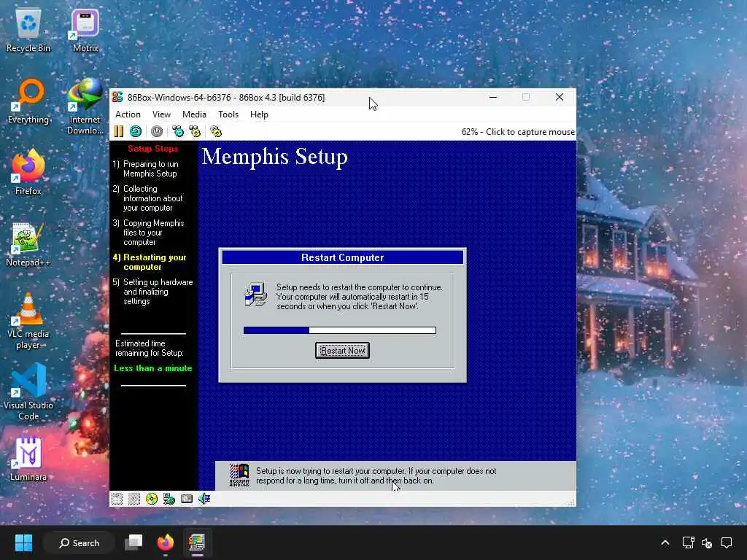Close the 86Box window
Screen dimensions: 747x560
[x=560, y=97]
